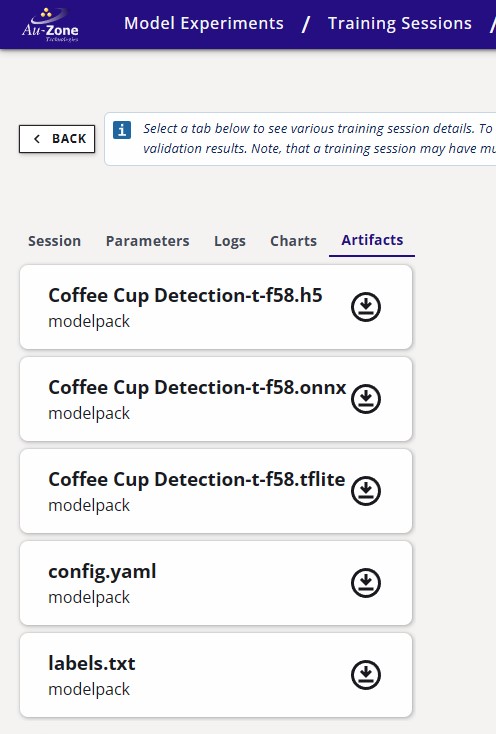The height and width of the screenshot is (734, 496).
Task: Select the Coffee Cup Detection-t-f58.h5 card
Action: [x=216, y=307]
